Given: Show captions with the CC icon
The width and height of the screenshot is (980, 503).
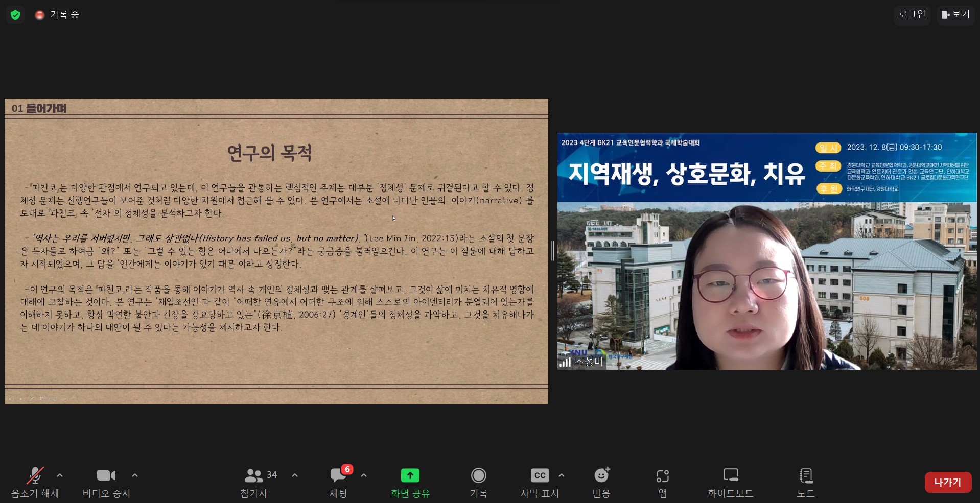Looking at the screenshot, I should [x=540, y=475].
